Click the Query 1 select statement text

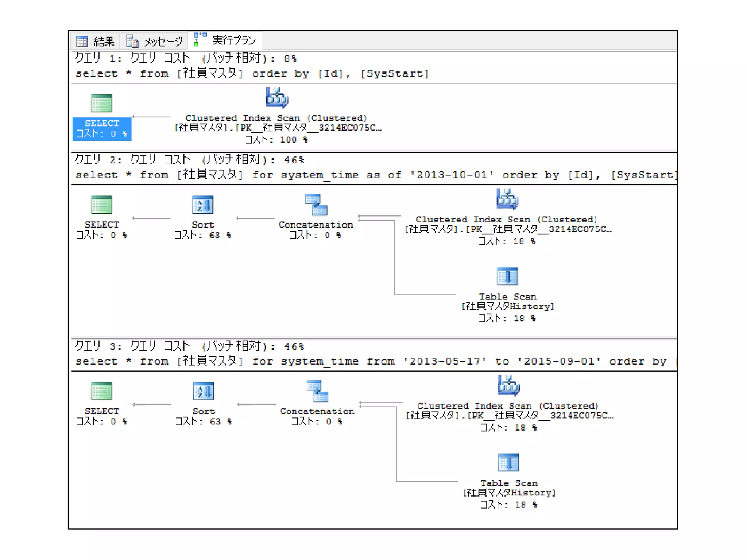pos(252,74)
